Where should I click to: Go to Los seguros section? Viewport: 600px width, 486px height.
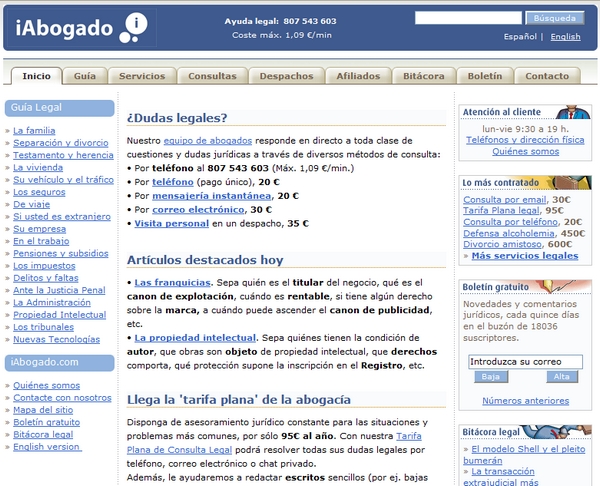(39, 192)
